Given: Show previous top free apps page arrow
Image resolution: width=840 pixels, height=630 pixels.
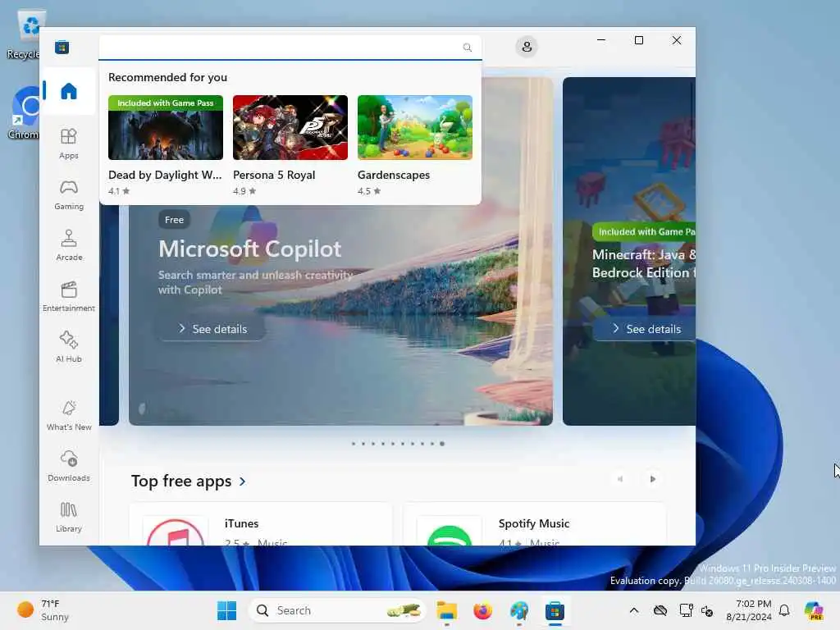Looking at the screenshot, I should (x=620, y=479).
